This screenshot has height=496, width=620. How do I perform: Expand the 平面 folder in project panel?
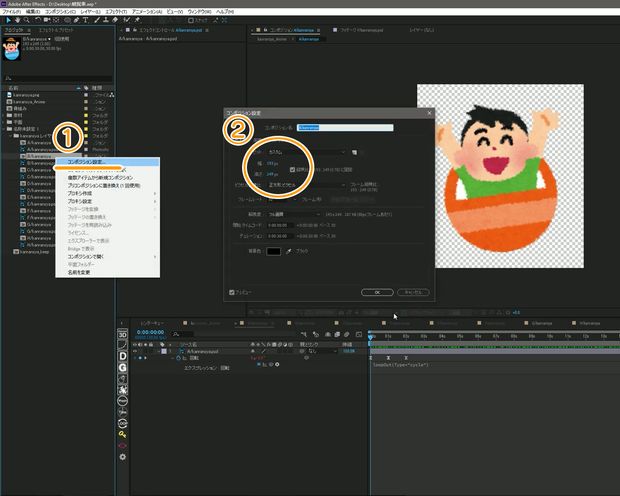coord(4,122)
